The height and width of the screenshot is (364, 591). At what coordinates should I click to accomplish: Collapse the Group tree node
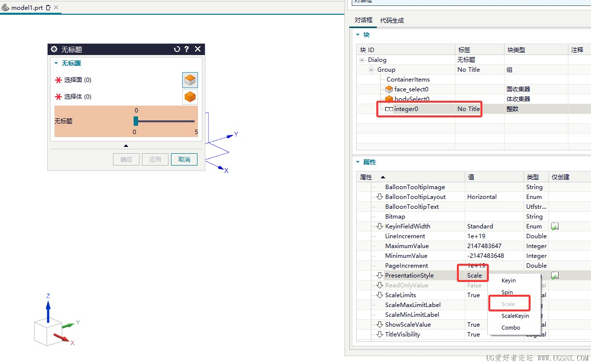click(x=371, y=70)
